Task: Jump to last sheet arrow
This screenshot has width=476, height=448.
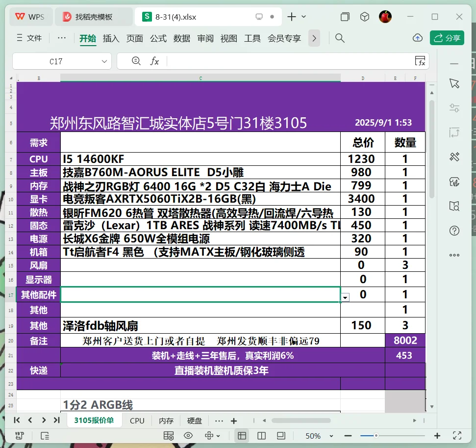Action: [56, 420]
